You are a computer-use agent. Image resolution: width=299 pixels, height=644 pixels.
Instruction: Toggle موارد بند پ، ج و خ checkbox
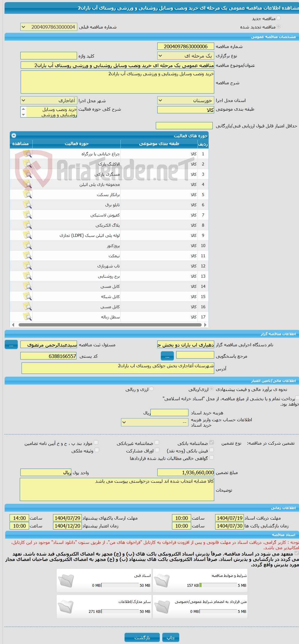96,443
